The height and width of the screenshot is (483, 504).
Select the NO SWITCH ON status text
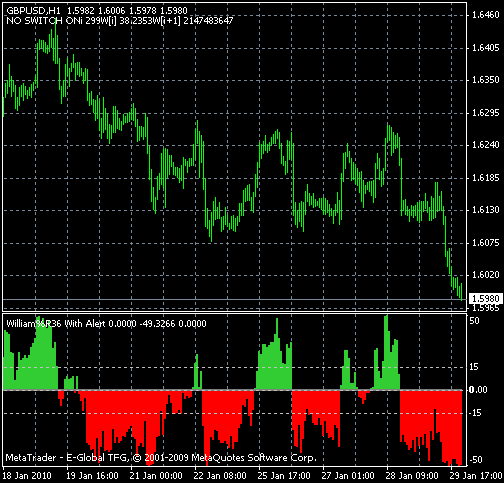(42, 21)
